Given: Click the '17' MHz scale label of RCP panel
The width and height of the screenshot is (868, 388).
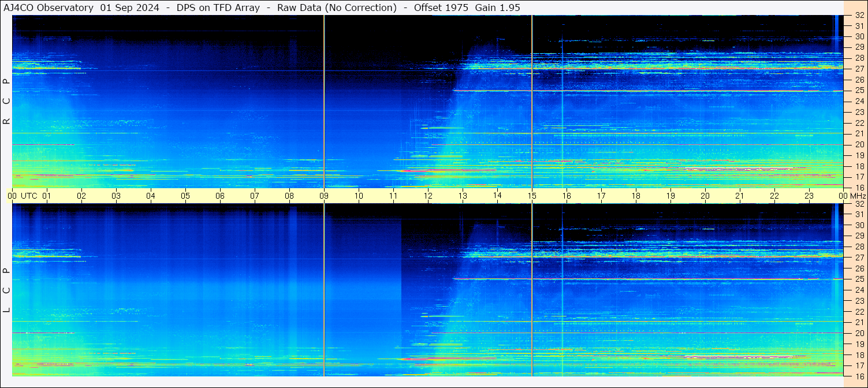Looking at the screenshot, I should coord(859,177).
